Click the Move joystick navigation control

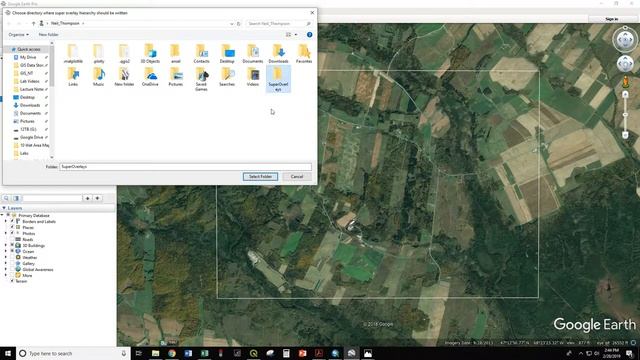pyautogui.click(x=625, y=64)
